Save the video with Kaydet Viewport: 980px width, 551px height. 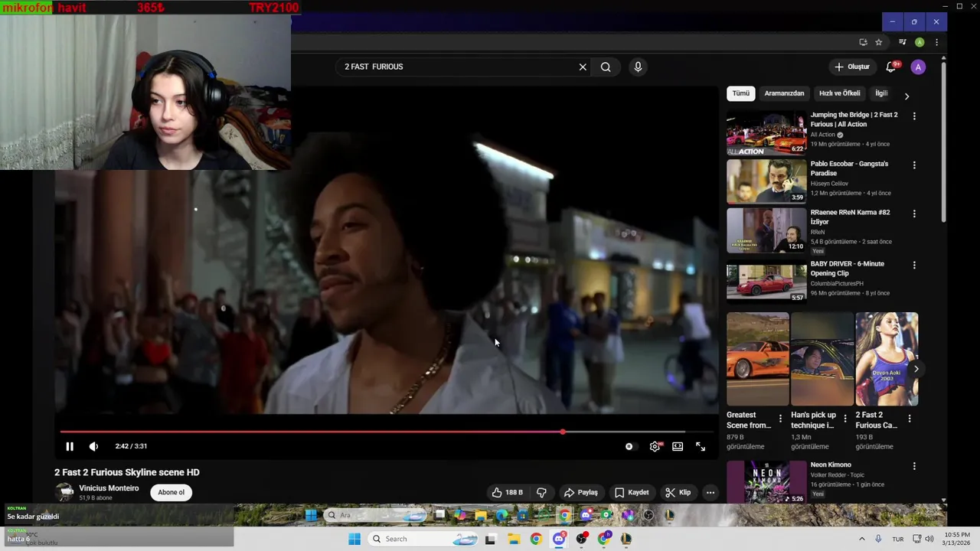[632, 492]
